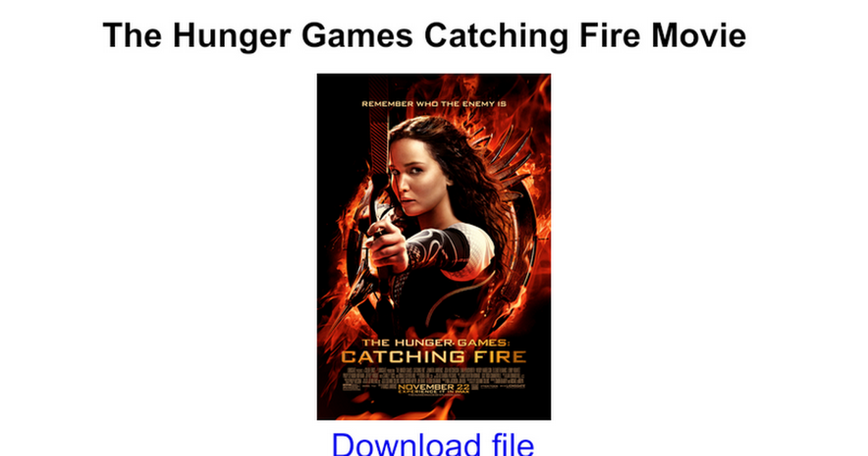This screenshot has height=456, width=868.
Task: Click the November 22 release date text
Action: click(x=434, y=387)
